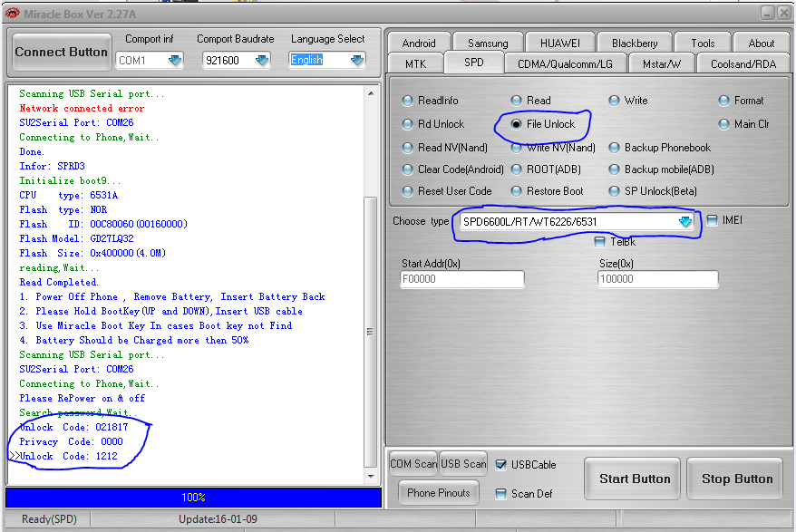Click the Update:16-01-09 status text
796x532 pixels.
pyautogui.click(x=218, y=518)
